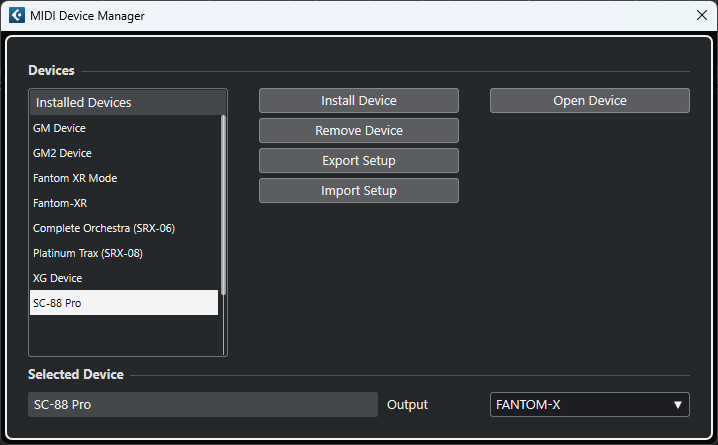
Task: Click the Installed Devices column header
Action: pos(128,103)
